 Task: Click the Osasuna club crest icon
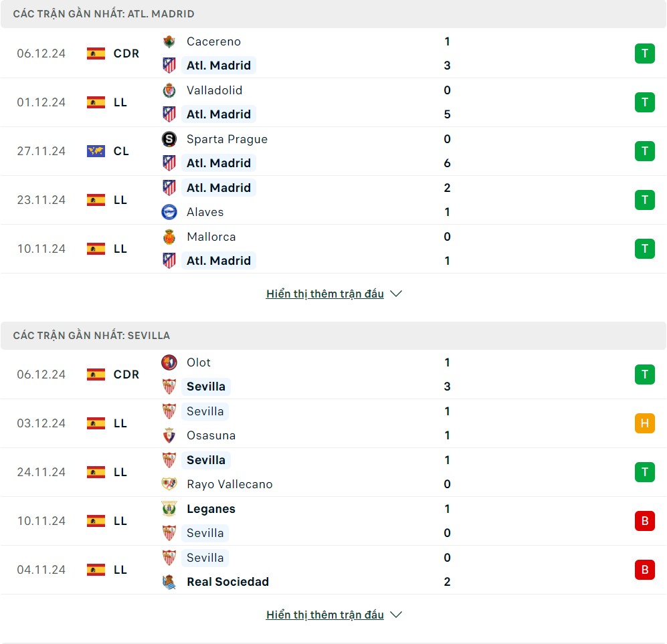point(169,435)
